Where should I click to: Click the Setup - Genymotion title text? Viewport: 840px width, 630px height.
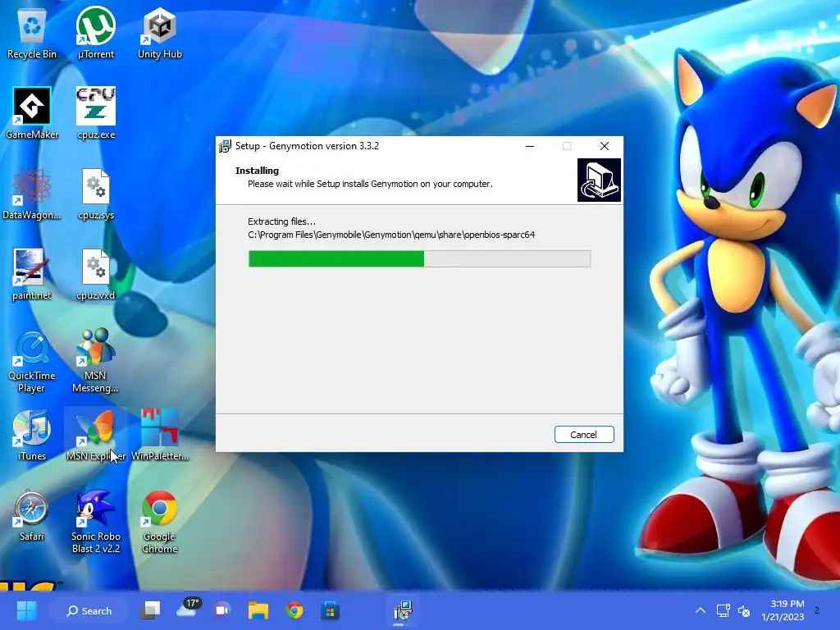coord(307,146)
